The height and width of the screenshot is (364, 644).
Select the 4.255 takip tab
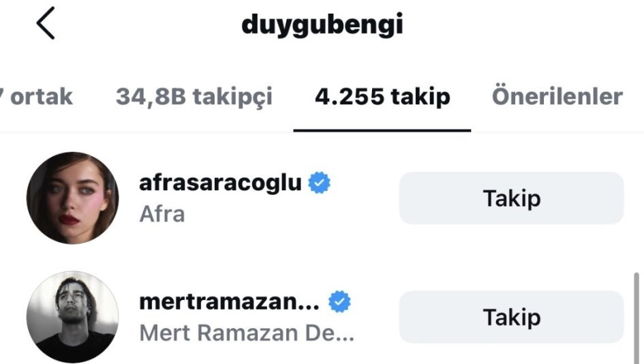[x=382, y=97]
